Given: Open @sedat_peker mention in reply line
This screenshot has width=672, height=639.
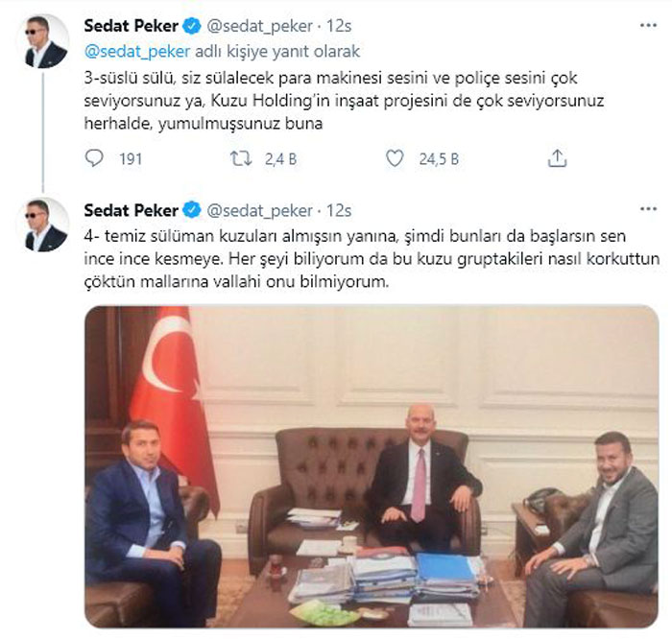Looking at the screenshot, I should click(137, 52).
